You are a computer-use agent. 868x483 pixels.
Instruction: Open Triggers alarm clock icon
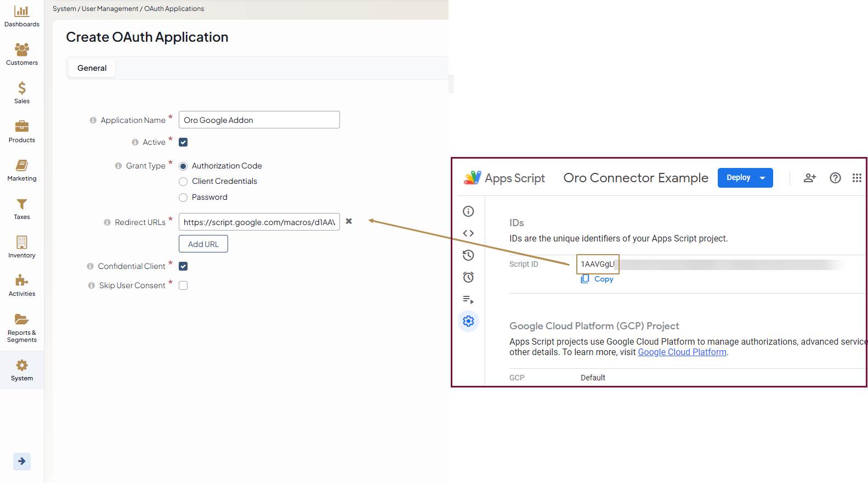[468, 277]
